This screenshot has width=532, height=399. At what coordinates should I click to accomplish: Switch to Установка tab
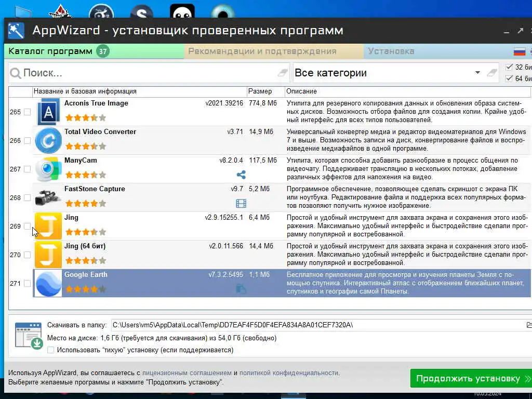click(391, 51)
